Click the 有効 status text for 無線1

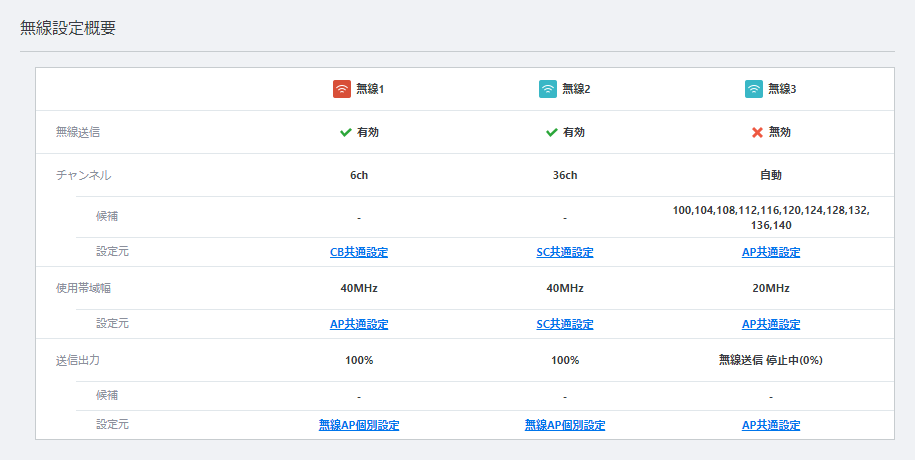pyautogui.click(x=368, y=133)
